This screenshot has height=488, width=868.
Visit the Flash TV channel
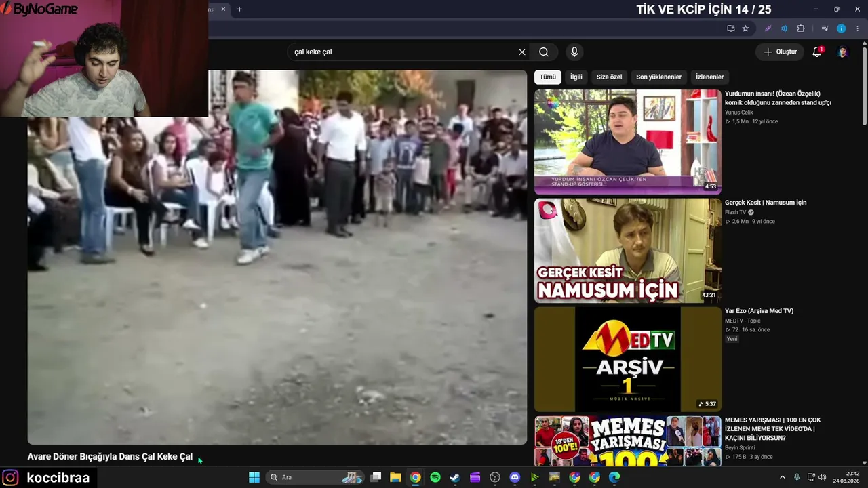point(736,212)
